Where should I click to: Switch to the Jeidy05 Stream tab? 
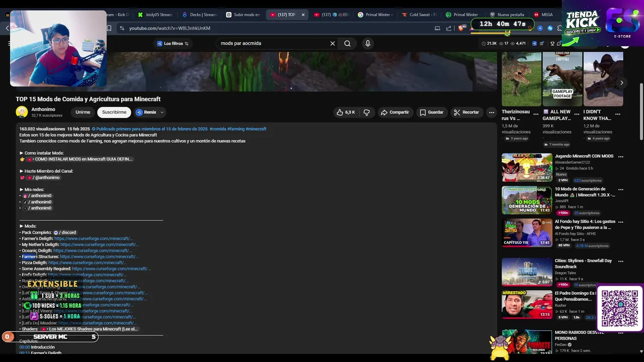(x=155, y=15)
